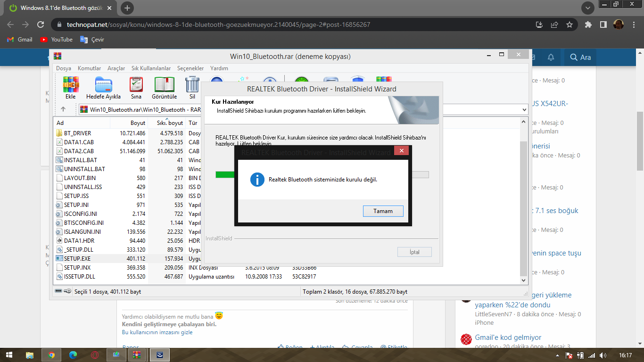Open the Seçenekler menu in WinRAR
644x362 pixels.
point(190,68)
